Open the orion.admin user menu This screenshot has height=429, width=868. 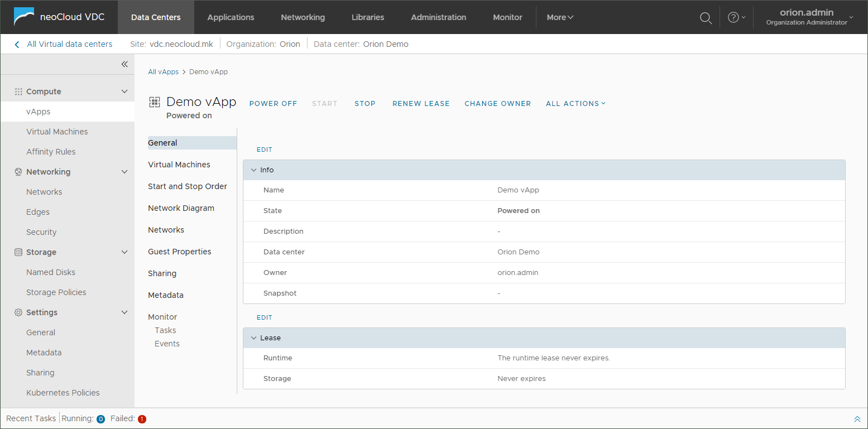pos(809,17)
